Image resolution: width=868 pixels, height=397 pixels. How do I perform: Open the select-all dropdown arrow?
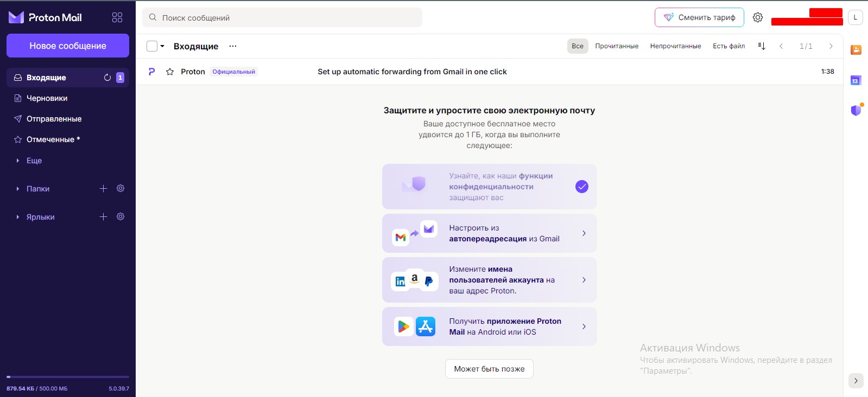(162, 46)
